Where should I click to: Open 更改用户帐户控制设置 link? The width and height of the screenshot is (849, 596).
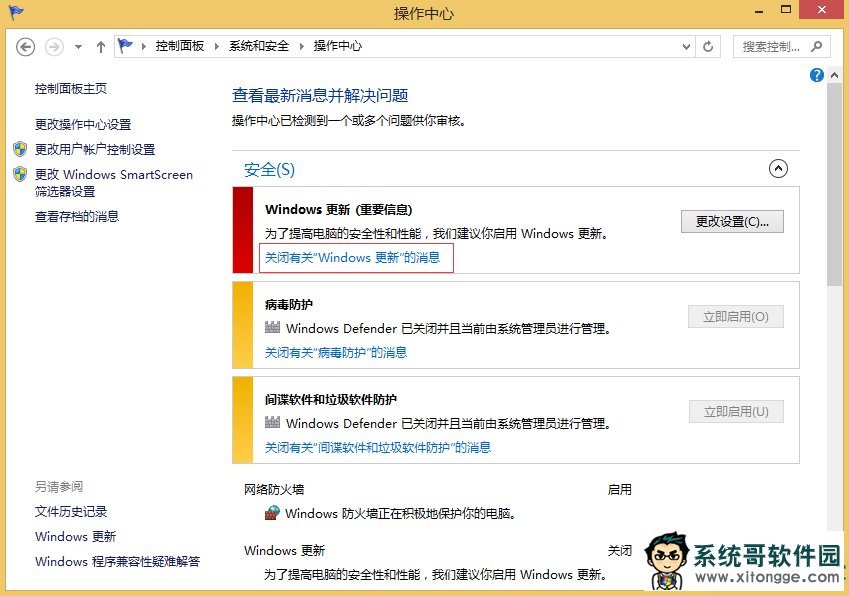pyautogui.click(x=95, y=149)
